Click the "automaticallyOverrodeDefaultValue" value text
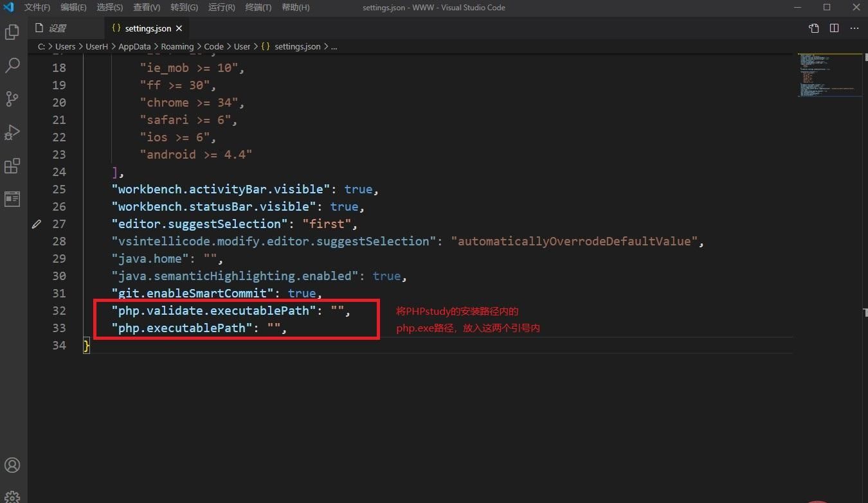 pos(575,242)
